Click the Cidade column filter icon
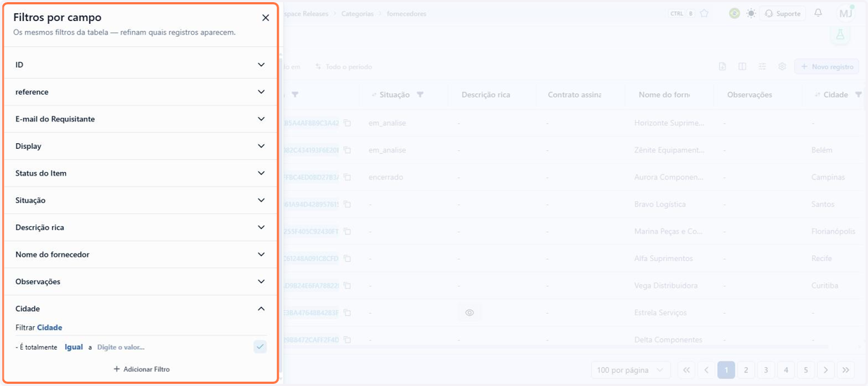This screenshot has width=868, height=386. coord(859,95)
